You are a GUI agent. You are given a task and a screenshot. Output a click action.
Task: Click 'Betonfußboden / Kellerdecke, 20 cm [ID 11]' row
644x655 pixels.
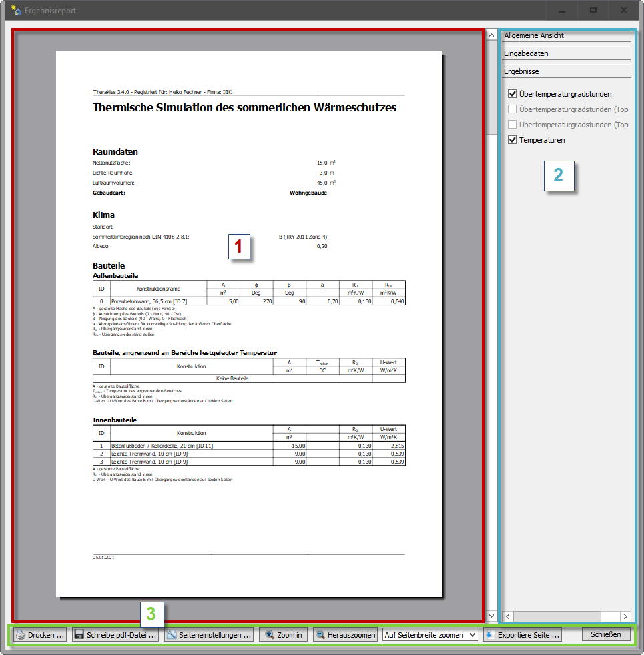[x=249, y=446]
